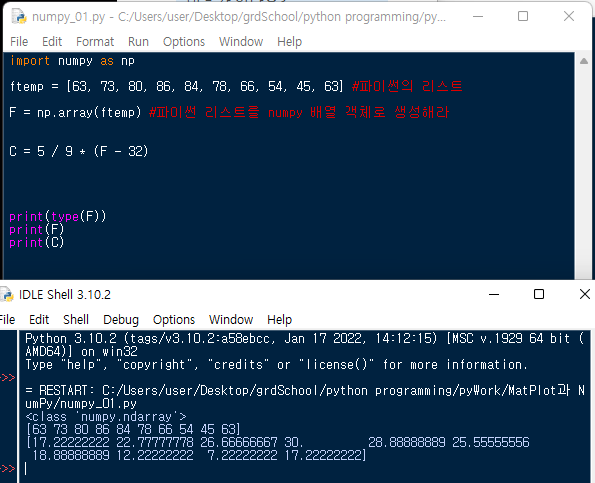Minimize the IDLE Shell window
The width and height of the screenshot is (595, 483).
pos(494,294)
